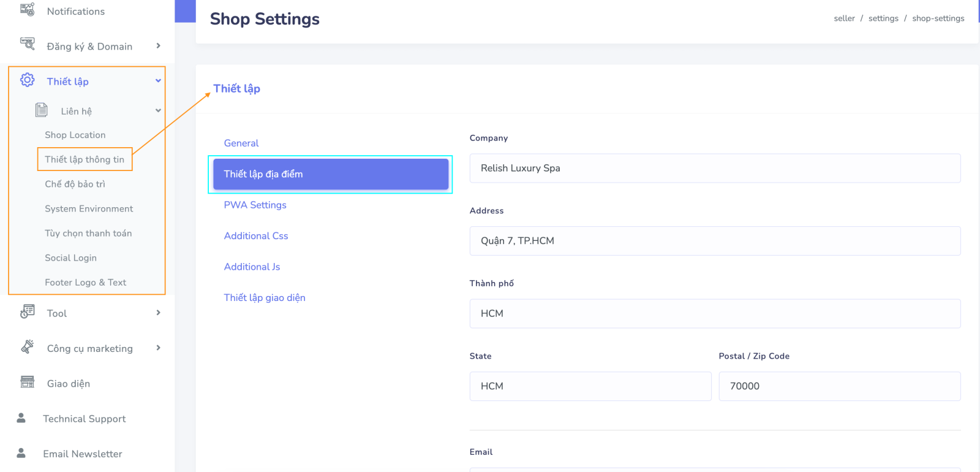Screen dimensions: 980x472
Task: Click the Công cụ marketing icon
Action: [28, 347]
